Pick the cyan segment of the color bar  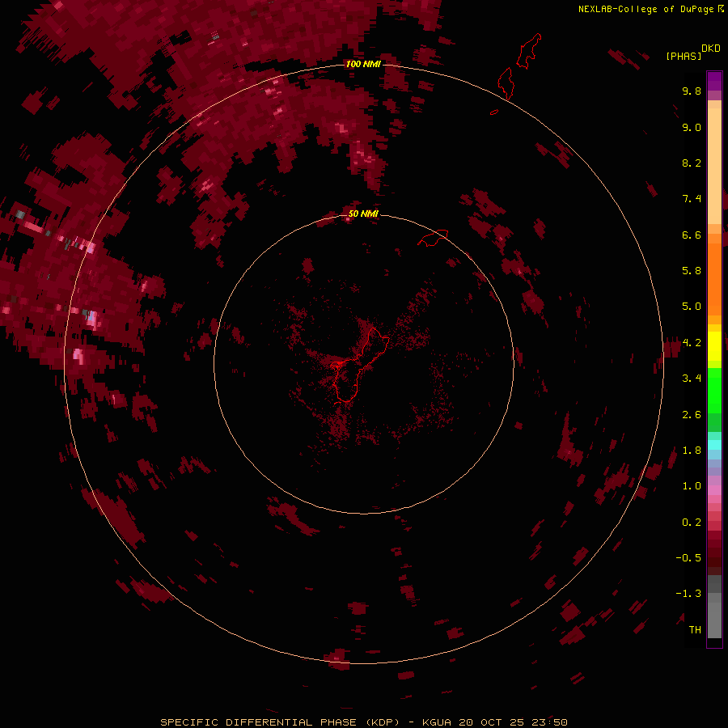click(x=714, y=445)
